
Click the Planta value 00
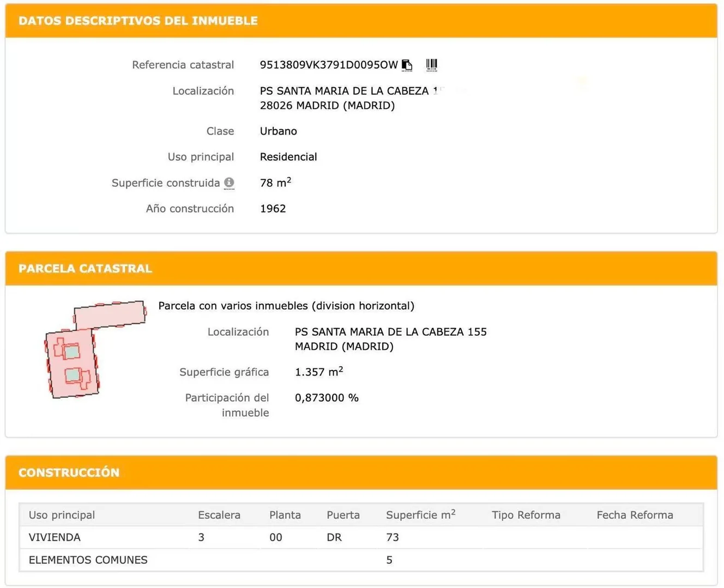275,537
